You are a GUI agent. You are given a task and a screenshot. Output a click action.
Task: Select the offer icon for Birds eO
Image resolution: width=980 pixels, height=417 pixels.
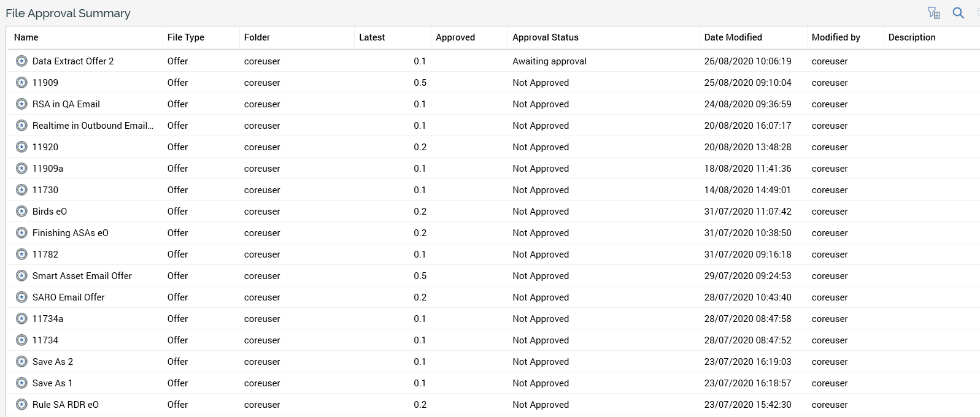point(21,212)
